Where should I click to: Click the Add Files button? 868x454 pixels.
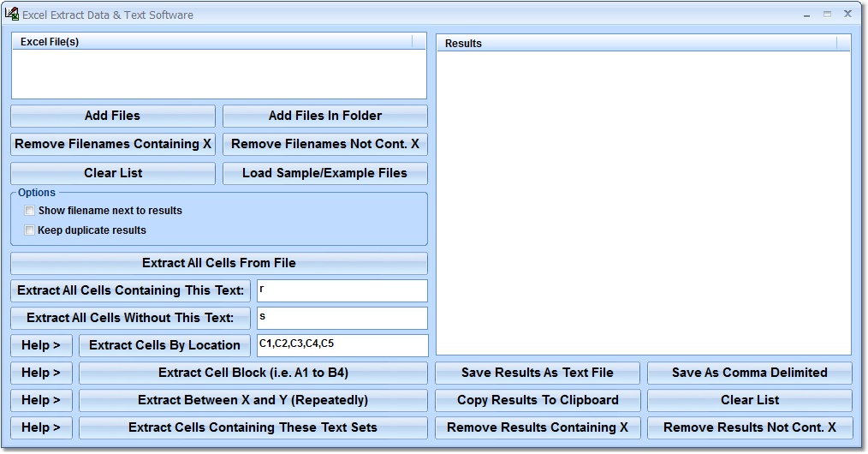pos(113,116)
